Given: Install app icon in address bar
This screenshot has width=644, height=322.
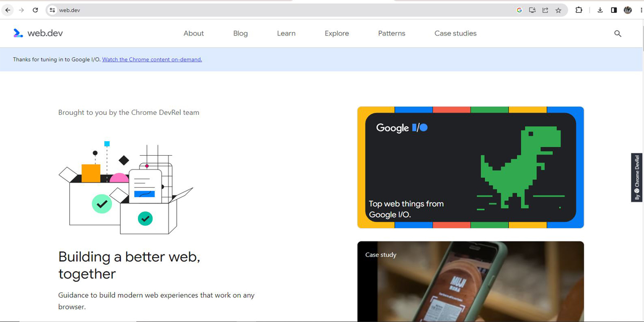Looking at the screenshot, I should (532, 10).
